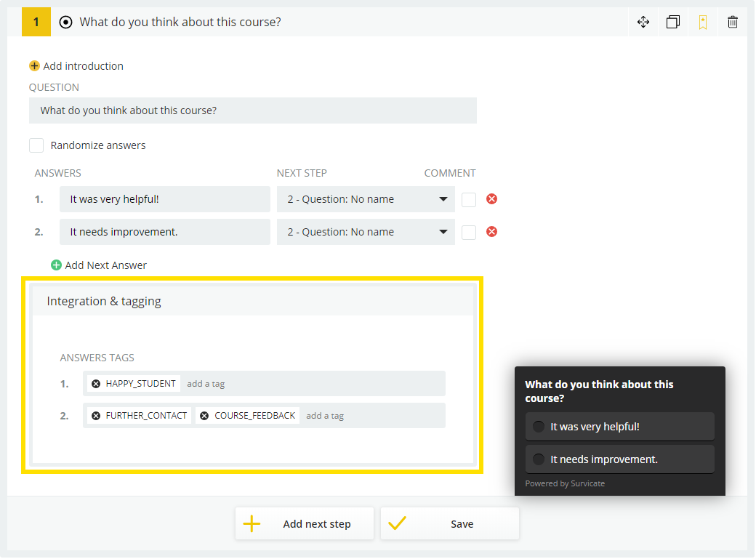Click the preview widget question heading
This screenshot has height=559, width=756.
pyautogui.click(x=599, y=392)
